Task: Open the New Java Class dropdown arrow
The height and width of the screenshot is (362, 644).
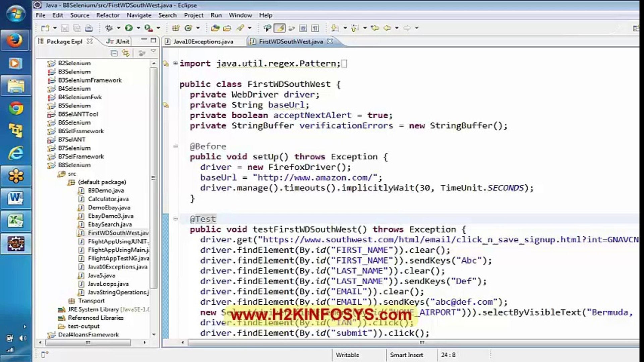Action: coord(198,28)
